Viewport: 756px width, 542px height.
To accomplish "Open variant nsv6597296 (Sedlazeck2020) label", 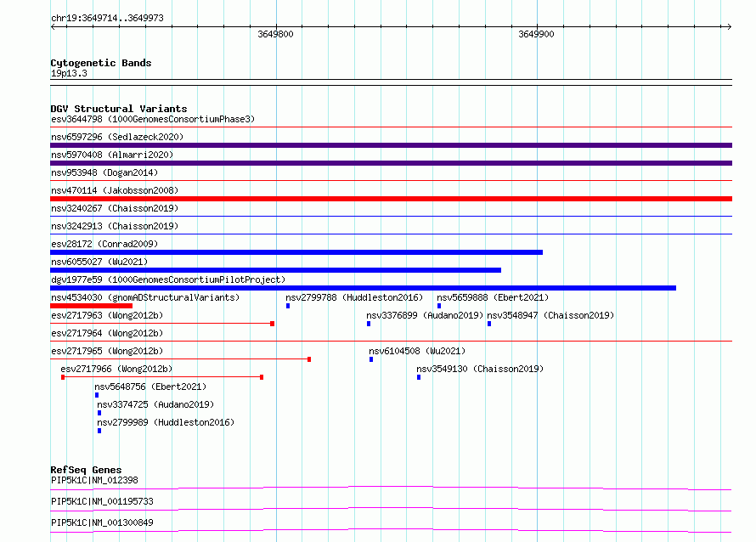I will 117,137.
